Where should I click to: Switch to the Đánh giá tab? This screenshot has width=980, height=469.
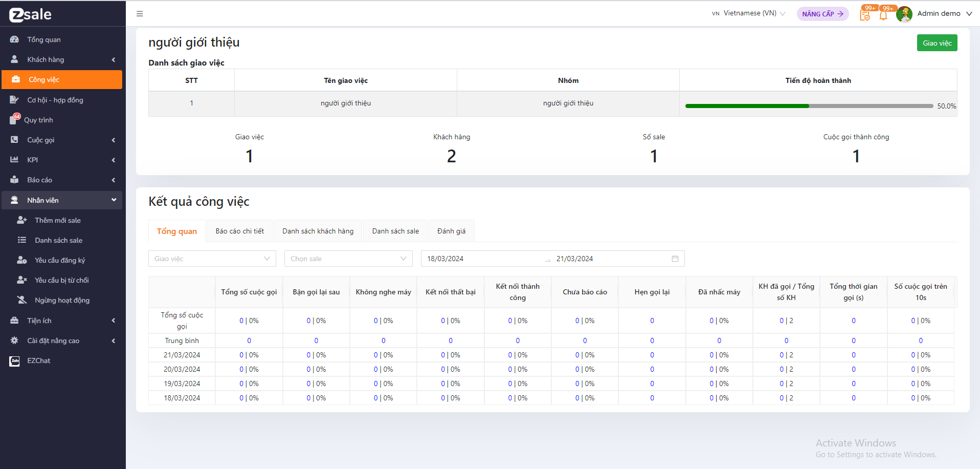tap(452, 231)
